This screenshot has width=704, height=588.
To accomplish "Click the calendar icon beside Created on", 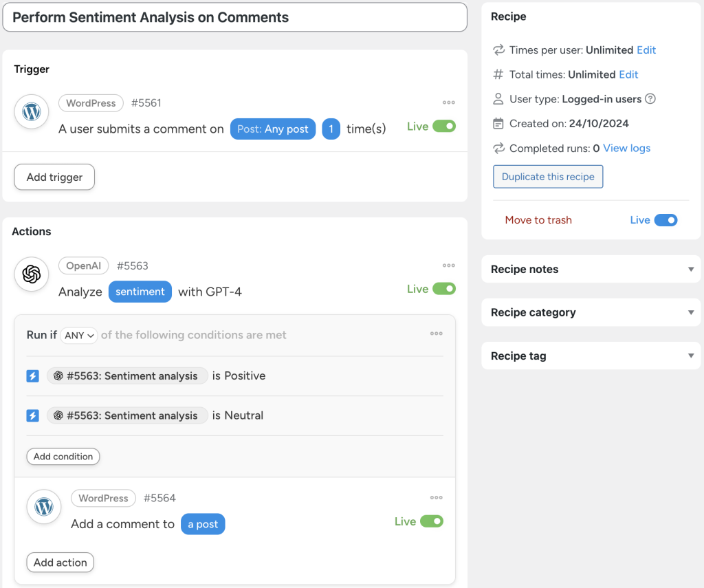I will [497, 123].
